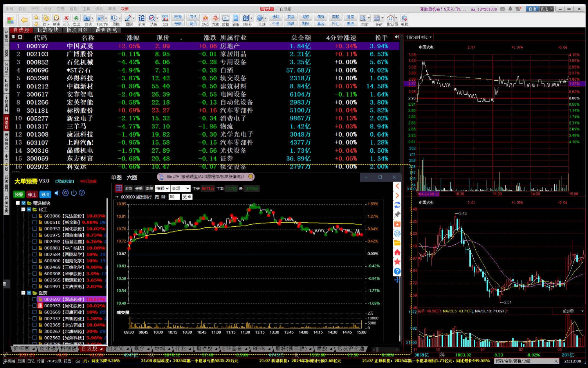
Task: Click the green 预警 button
Action: [x=19, y=194]
